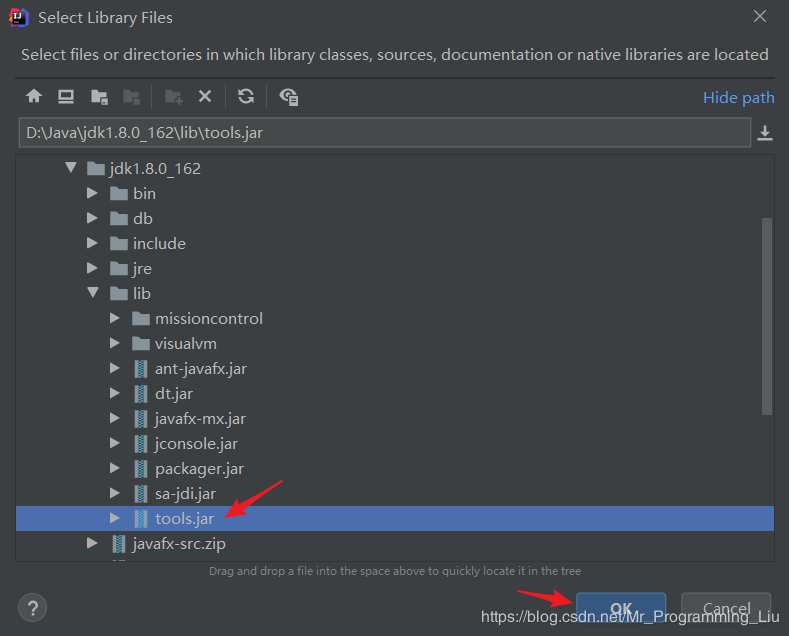
Task: Expand the bin folder
Action: point(92,193)
